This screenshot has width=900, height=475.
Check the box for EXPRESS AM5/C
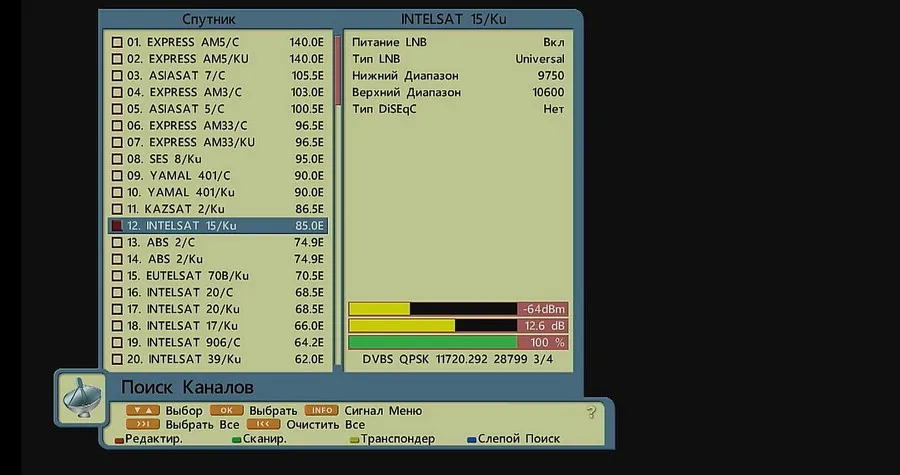pos(117,42)
